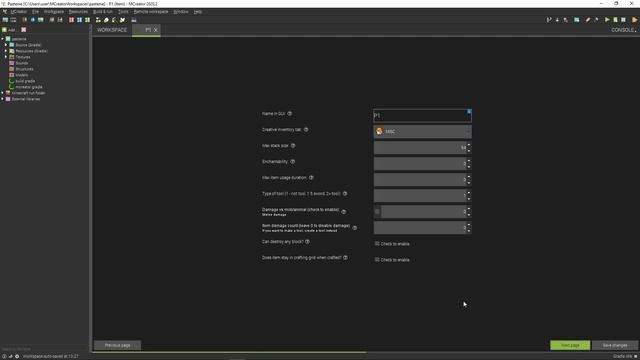Viewport: 640px width, 360px height.
Task: Increase Type of tool value
Action: pyautogui.click(x=469, y=192)
